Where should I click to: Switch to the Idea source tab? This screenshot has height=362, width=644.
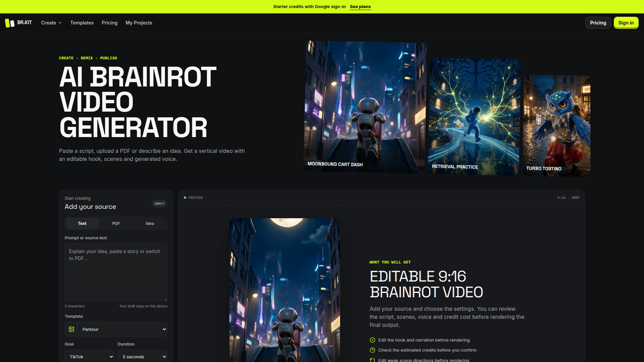coord(150,224)
